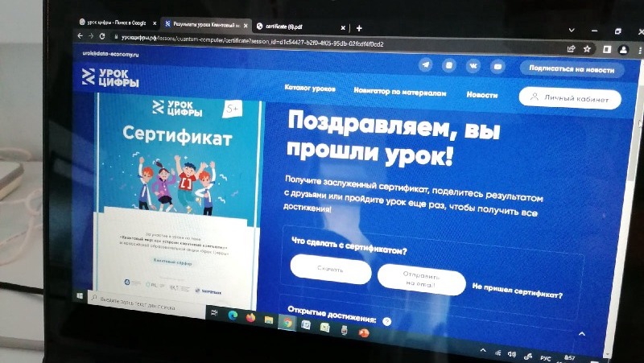The width and height of the screenshot is (644, 363).
Task: Click the Chrome icon in the taskbar
Action: click(x=287, y=324)
